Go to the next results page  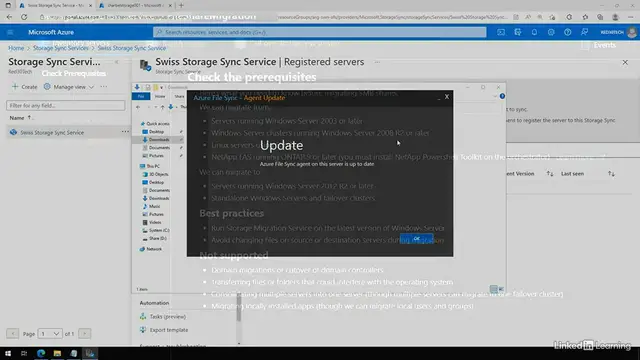[x=84, y=334]
